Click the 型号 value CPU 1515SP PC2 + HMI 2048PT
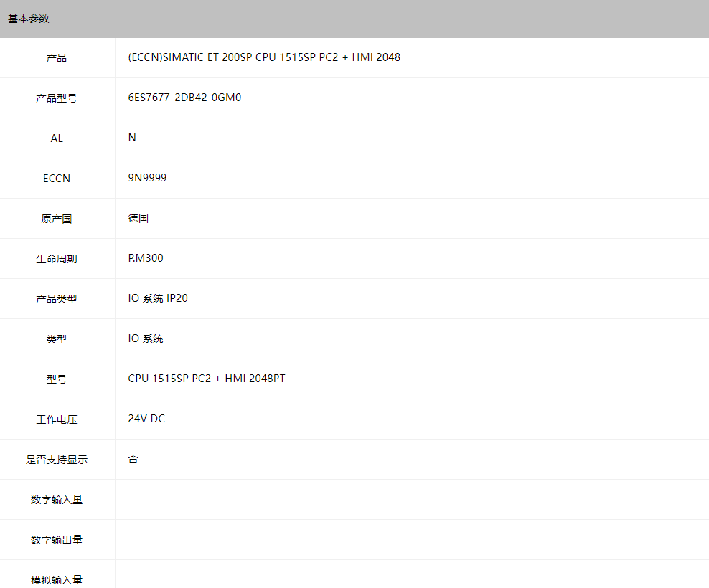Viewport: 709px width, 588px height. tap(207, 379)
